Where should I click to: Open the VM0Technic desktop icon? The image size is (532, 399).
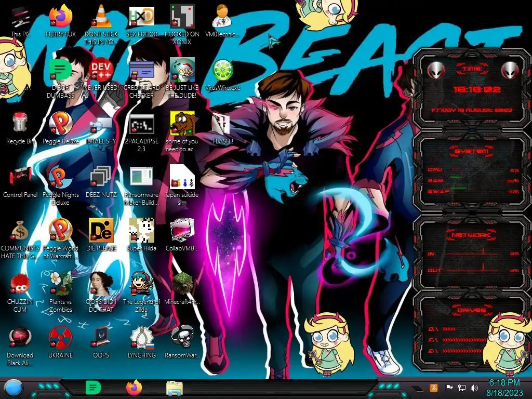click(222, 17)
